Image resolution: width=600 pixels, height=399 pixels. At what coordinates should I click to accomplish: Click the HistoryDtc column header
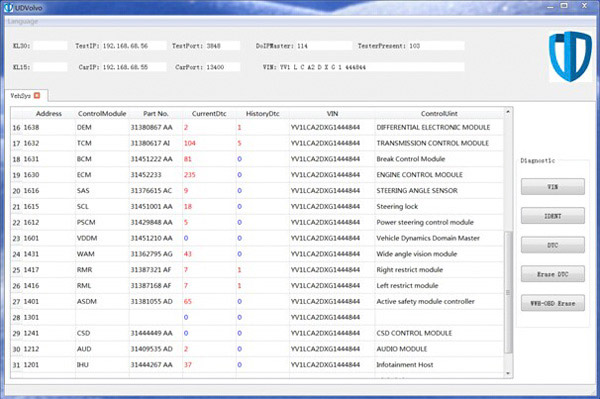coord(262,114)
